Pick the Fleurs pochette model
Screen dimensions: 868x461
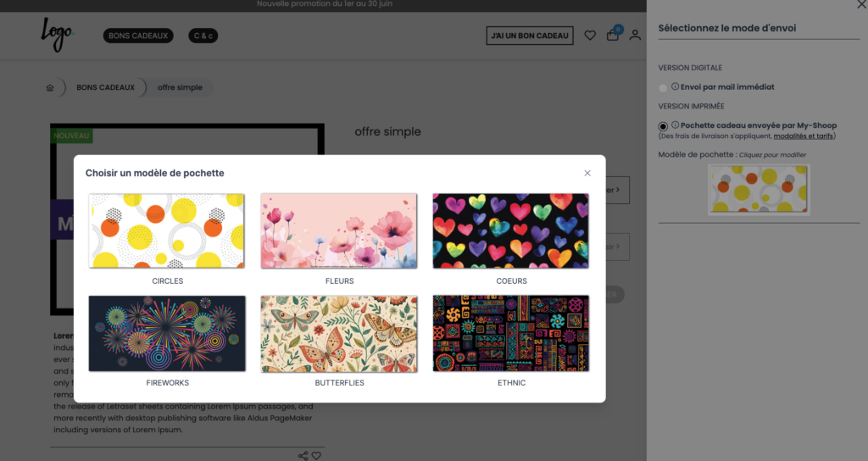click(339, 230)
